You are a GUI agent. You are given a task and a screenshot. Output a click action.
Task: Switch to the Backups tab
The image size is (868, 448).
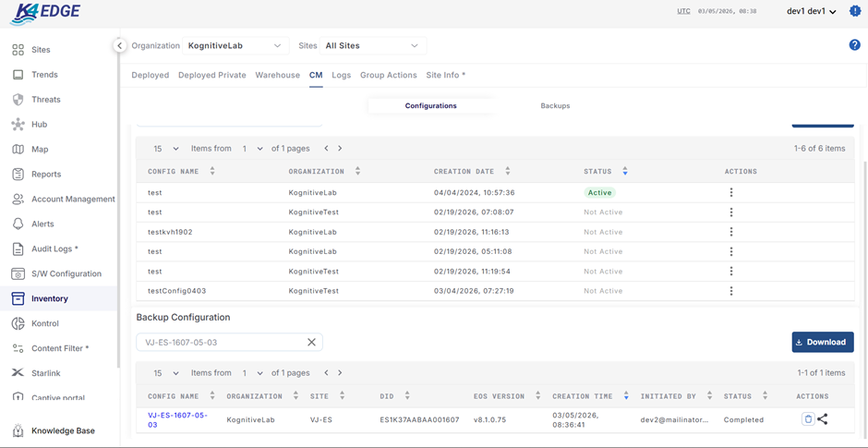(555, 106)
